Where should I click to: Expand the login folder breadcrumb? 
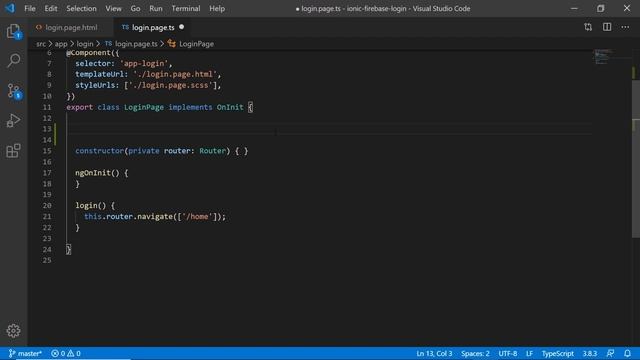coord(85,44)
